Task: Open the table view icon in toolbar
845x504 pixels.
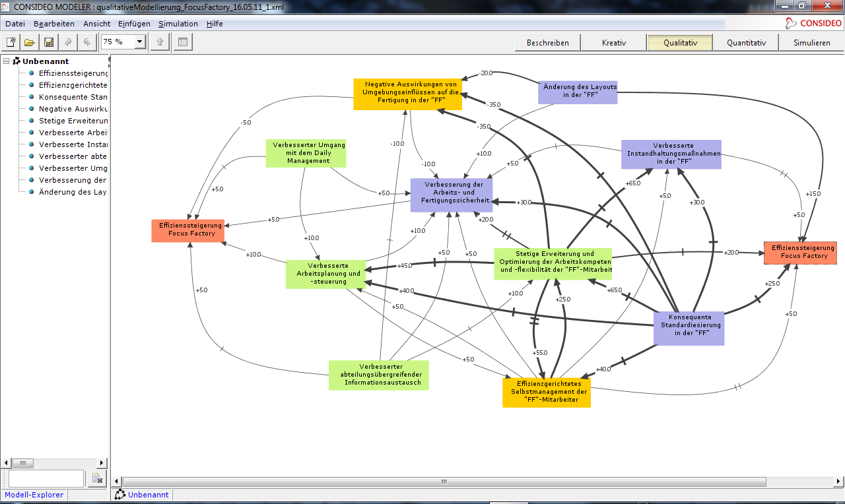Action: (x=183, y=42)
